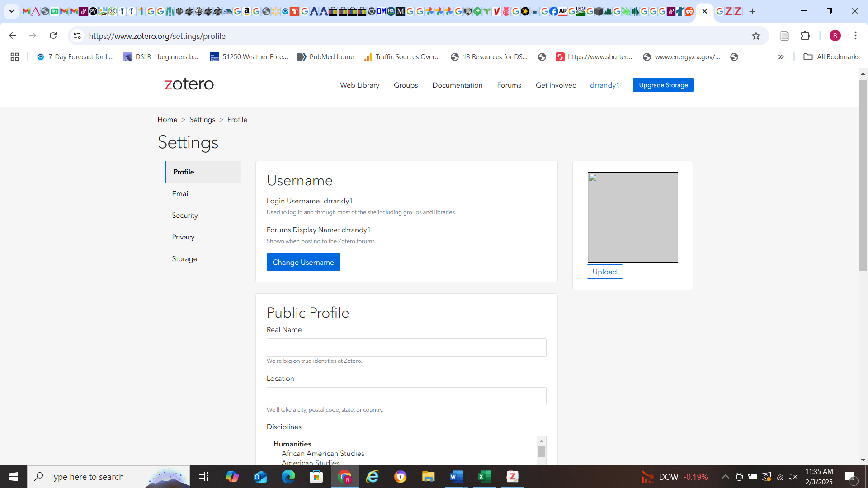Open Chrome three-dot menu
This screenshot has width=868, height=488.
point(855,36)
